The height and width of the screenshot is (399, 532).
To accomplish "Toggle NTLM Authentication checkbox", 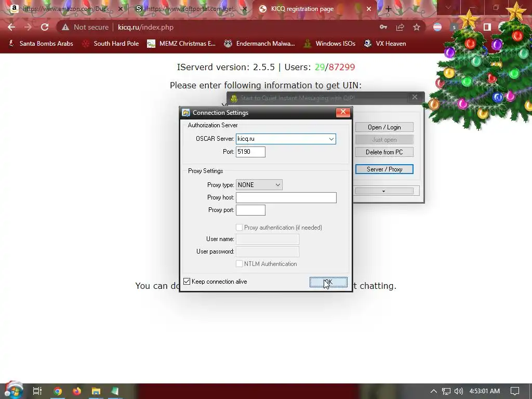I will click(x=239, y=263).
